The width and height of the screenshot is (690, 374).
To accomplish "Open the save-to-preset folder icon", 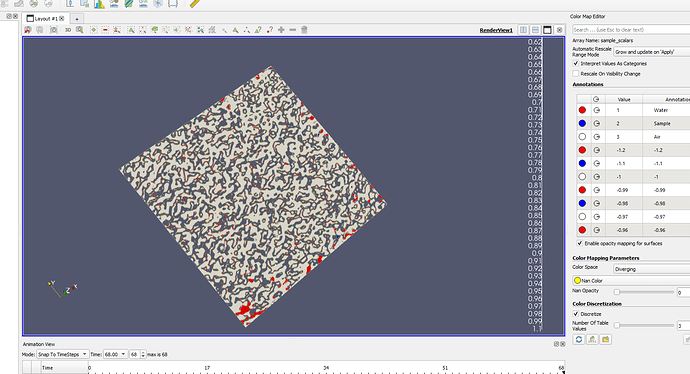I will [606, 339].
